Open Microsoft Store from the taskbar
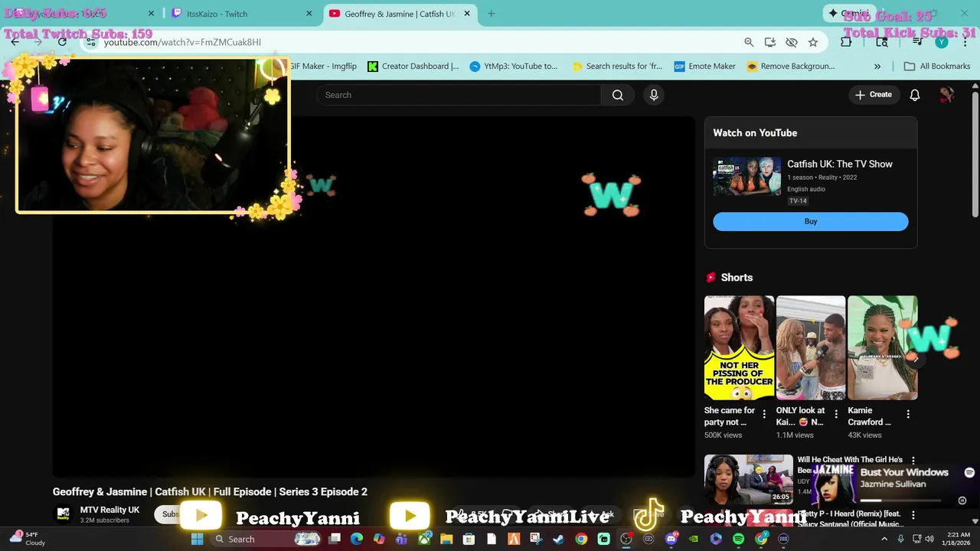Screen dimensions: 980x551 [469, 539]
